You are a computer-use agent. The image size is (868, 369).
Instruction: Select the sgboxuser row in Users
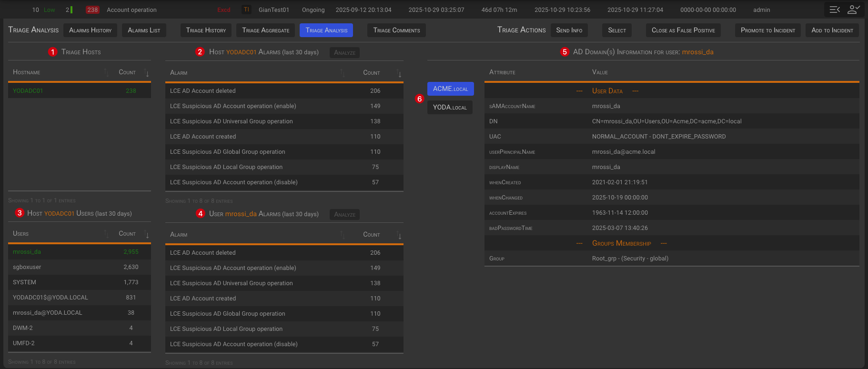27,267
